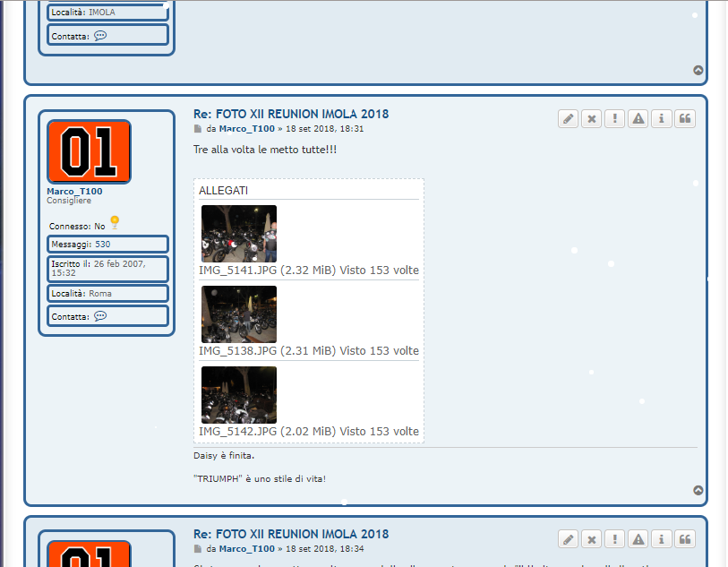Click contact bubble icon for Roma user
The height and width of the screenshot is (567, 728).
tap(100, 316)
